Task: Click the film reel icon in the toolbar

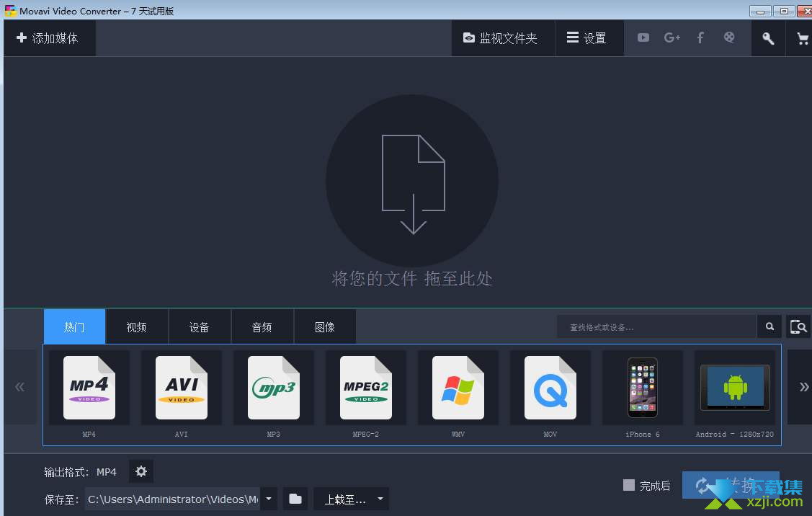Action: [729, 37]
